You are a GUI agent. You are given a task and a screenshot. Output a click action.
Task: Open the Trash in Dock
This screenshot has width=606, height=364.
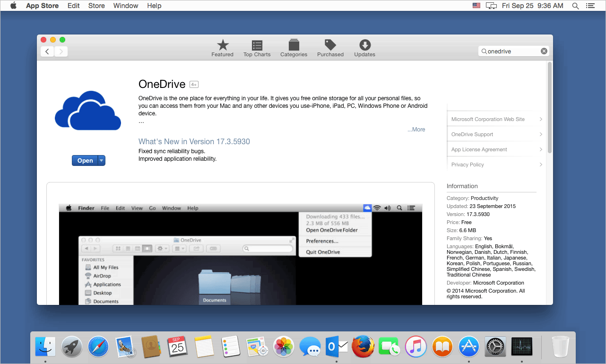pos(560,347)
